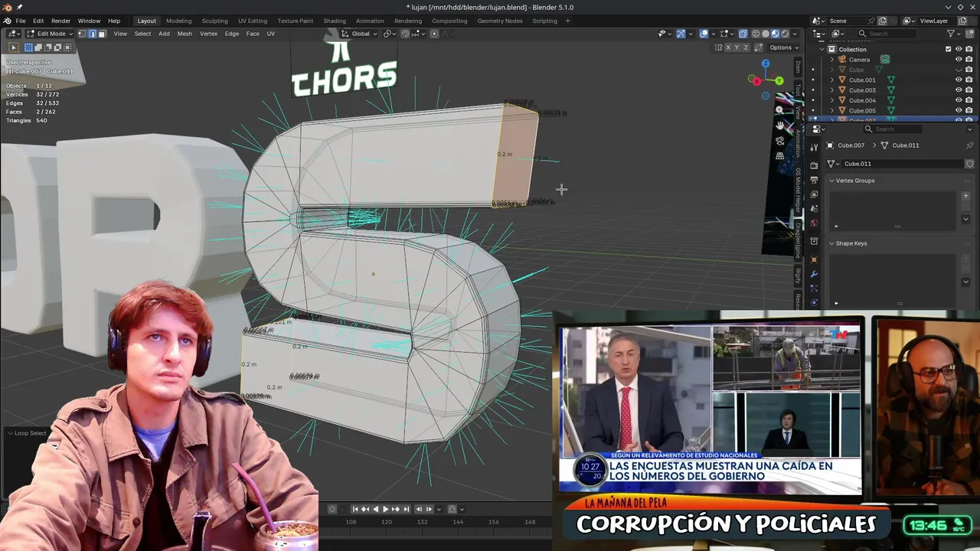
Task: Open the Edit Mode dropdown
Action: click(50, 34)
